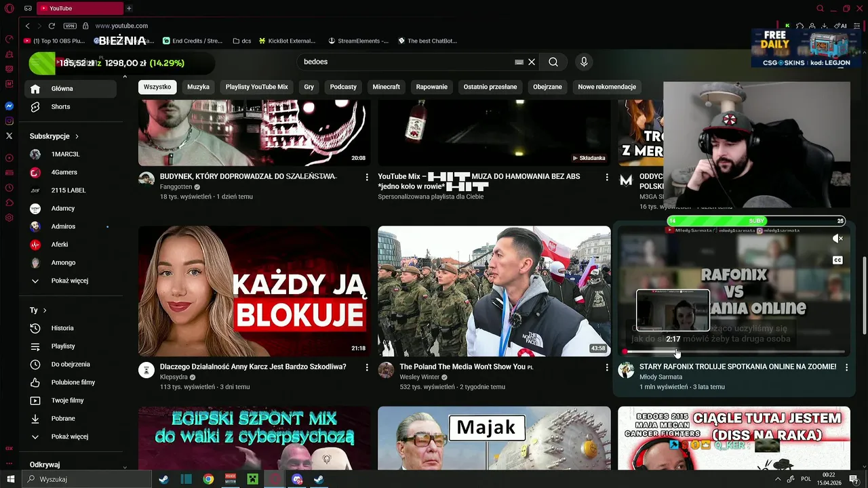Image resolution: width=868 pixels, height=488 pixels.
Task: Select the Minecraft filter chip
Action: [x=386, y=87]
